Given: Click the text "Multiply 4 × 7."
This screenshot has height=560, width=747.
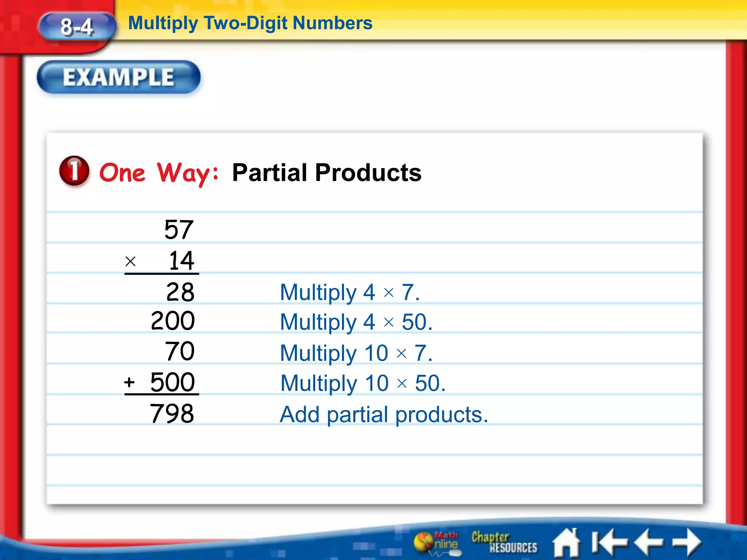Looking at the screenshot, I should pyautogui.click(x=350, y=292).
